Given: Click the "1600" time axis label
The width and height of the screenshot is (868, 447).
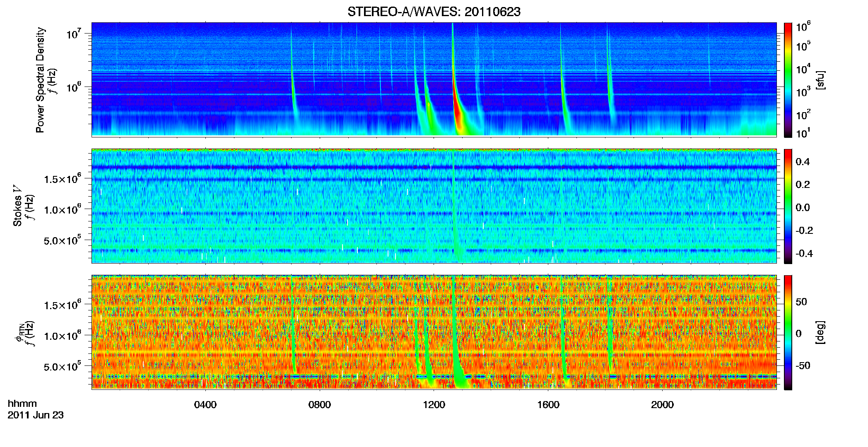Looking at the screenshot, I should click(548, 405).
